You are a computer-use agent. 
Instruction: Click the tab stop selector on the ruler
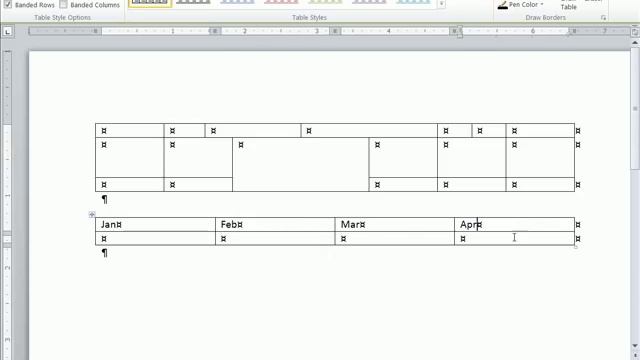point(8,31)
